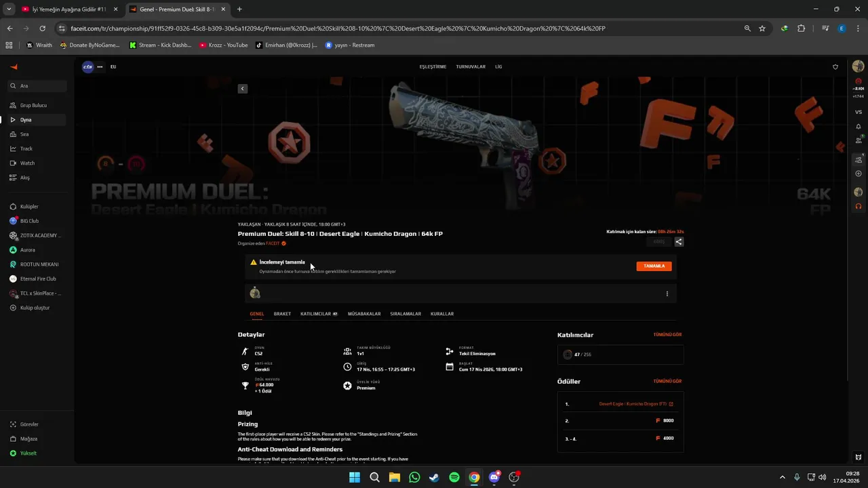This screenshot has height=488, width=868.
Task: Open the vertical three-dot menu on team row
Action: [x=667, y=293]
